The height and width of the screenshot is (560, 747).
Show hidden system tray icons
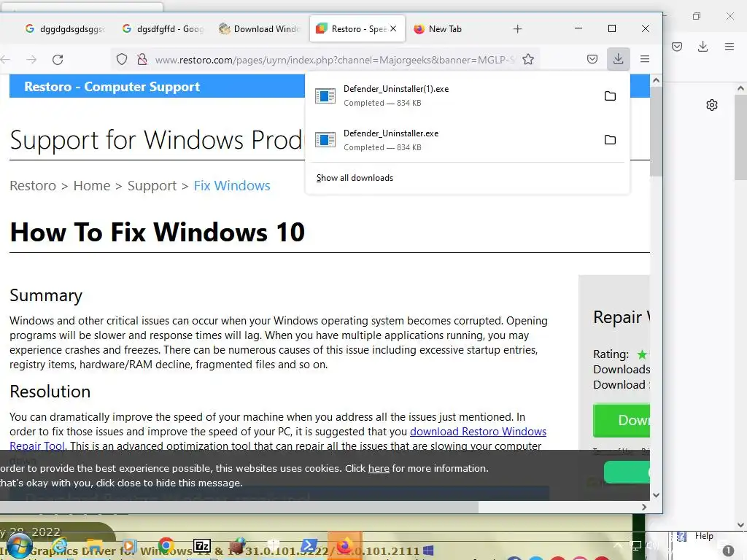click(617, 545)
